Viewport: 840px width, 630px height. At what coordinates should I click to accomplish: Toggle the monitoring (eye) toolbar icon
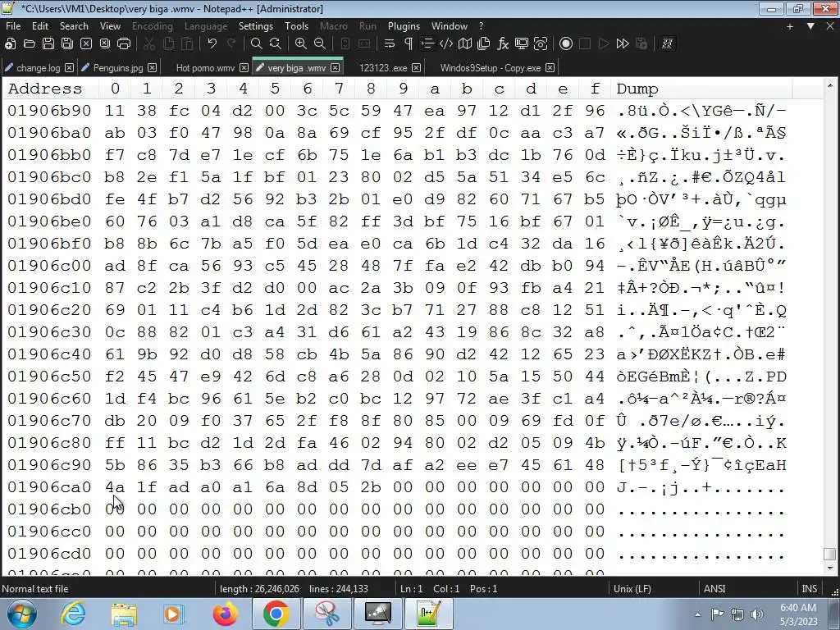coord(541,44)
